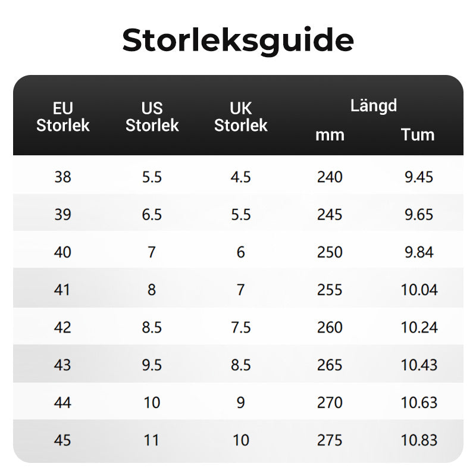Click the 250 mm length cell
The width and height of the screenshot is (476, 476).
pos(330,252)
